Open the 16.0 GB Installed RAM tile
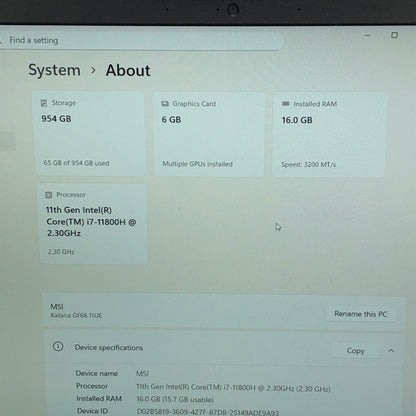The height and width of the screenshot is (416, 416). coord(330,135)
